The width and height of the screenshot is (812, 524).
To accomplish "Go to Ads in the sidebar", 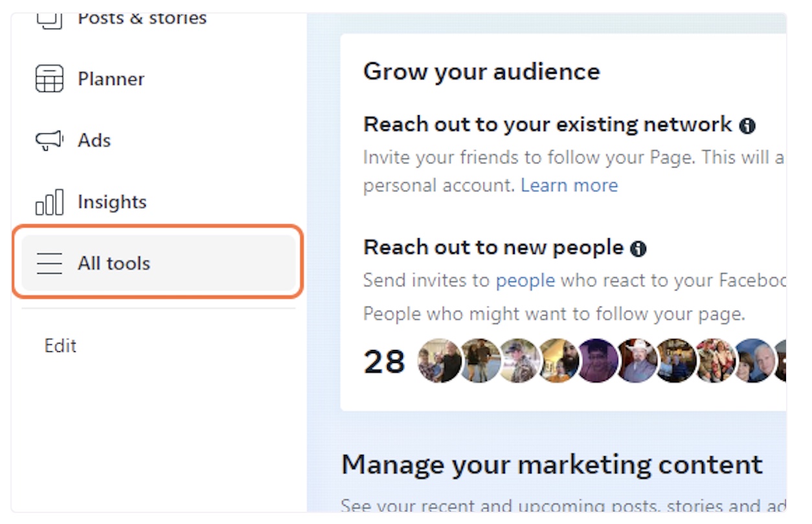I will 95,140.
